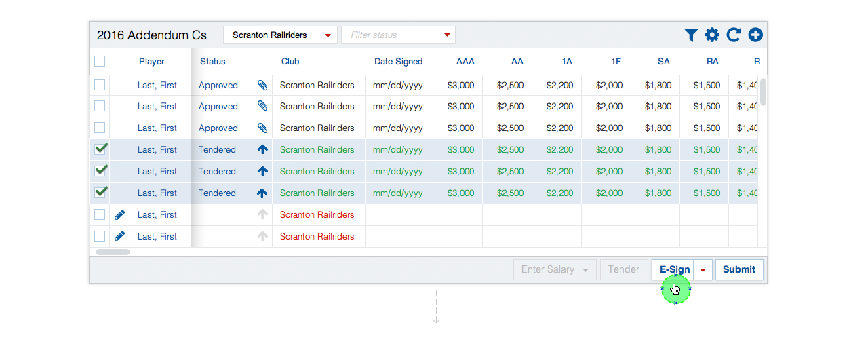The height and width of the screenshot is (340, 868).
Task: Open paperclip attachment in first Approved row
Action: (262, 86)
